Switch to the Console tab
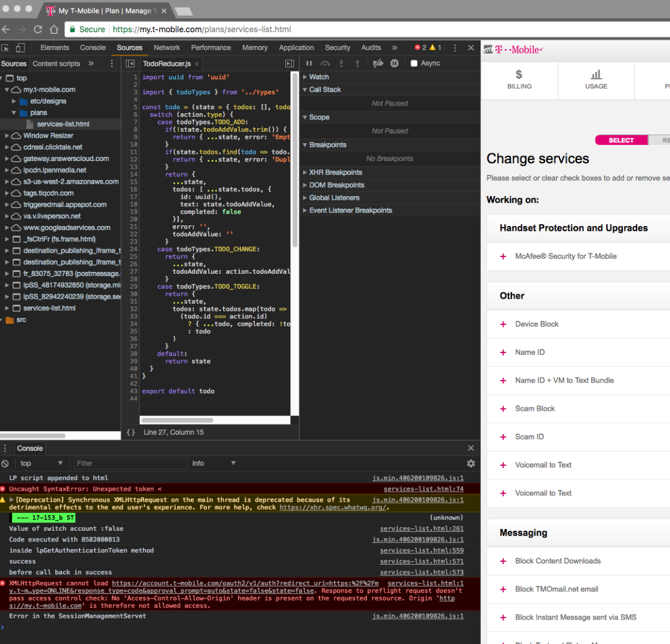The image size is (670, 644). pos(92,48)
